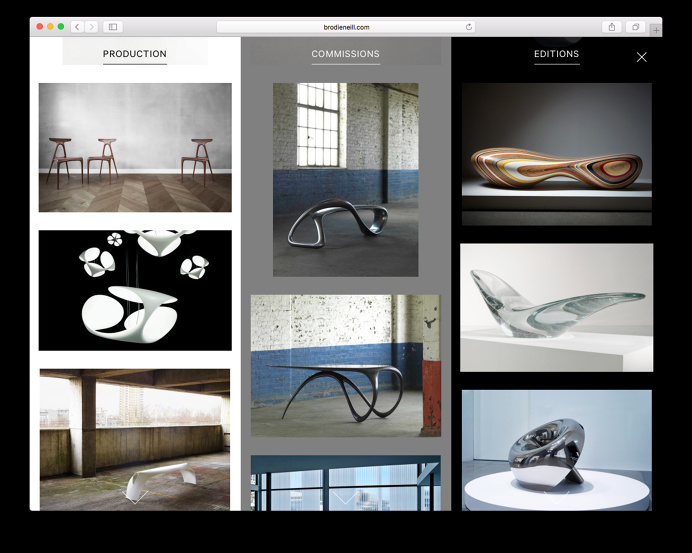692x553 pixels.
Task: Open a new tab with plus button
Action: tap(655, 29)
